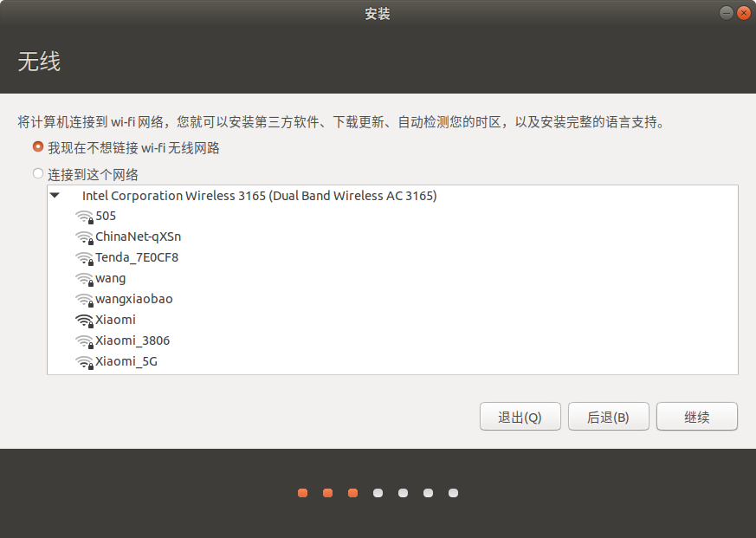Screen dimensions: 756x538
Task: Click the strong-signal Wi-Fi icon beside Xiaomi
Action: point(84,321)
